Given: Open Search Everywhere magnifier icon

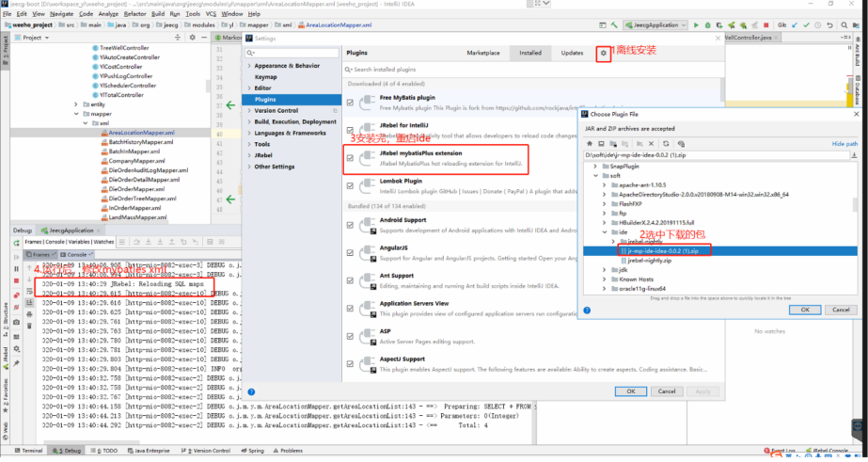Looking at the screenshot, I should 844,24.
